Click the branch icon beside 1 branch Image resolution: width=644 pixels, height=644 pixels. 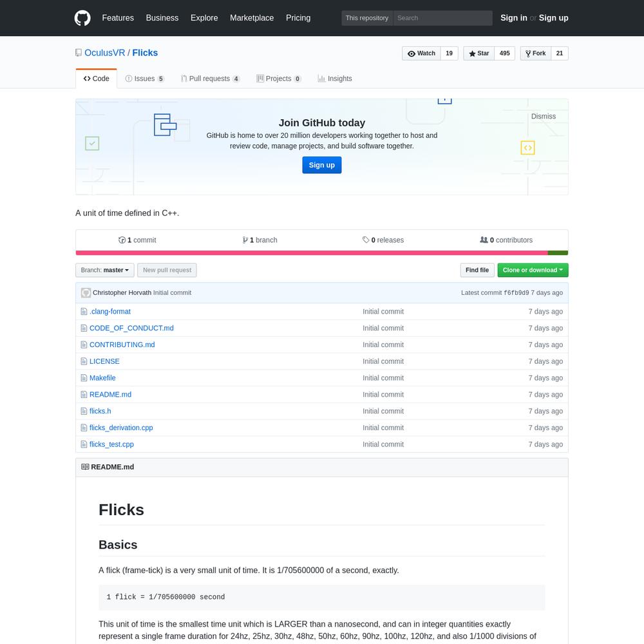[245, 240]
